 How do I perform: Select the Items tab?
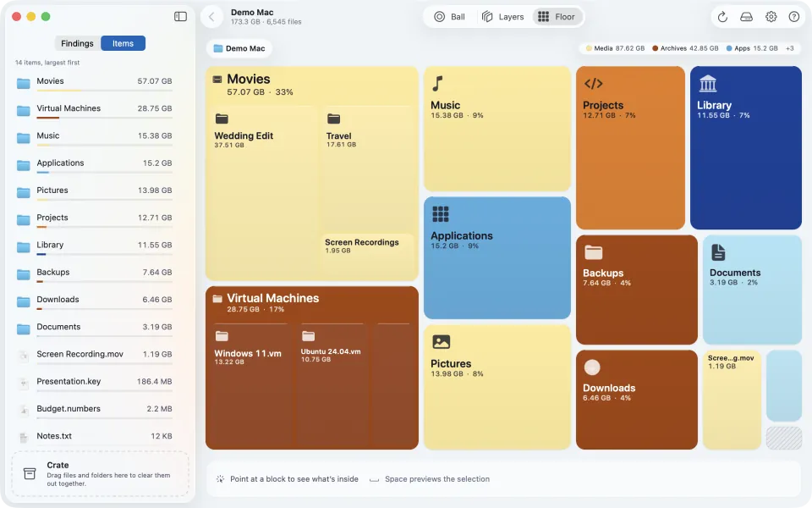[x=123, y=43]
